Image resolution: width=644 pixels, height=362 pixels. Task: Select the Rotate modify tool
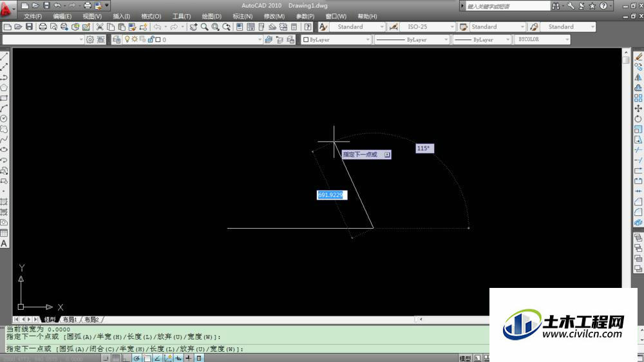638,119
